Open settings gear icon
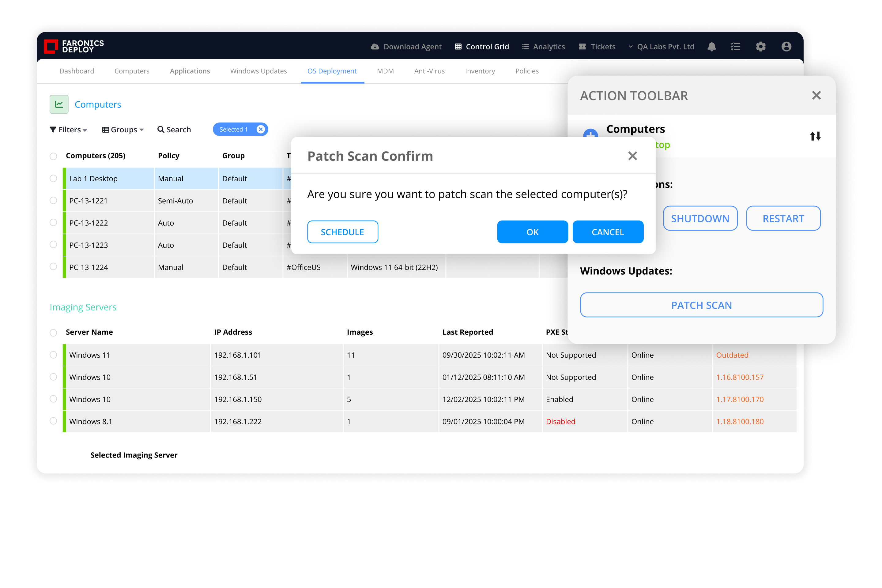Screen dimensions: 882x588 [760, 47]
